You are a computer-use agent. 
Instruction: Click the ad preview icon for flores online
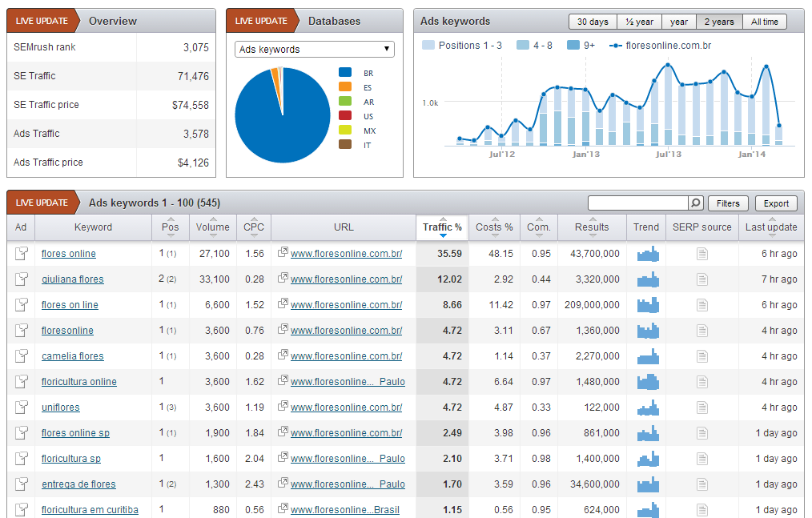tap(21, 254)
